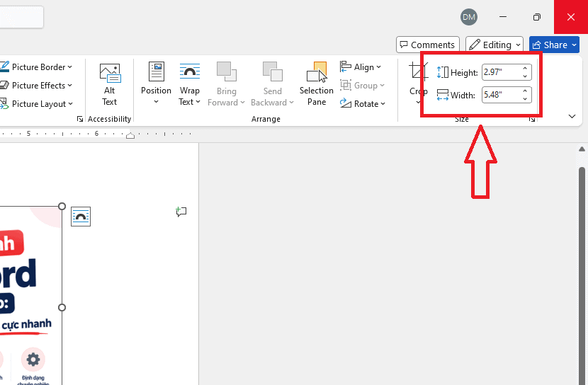Open the Rotate dropdown
Viewport: 588px width, 385px height.
click(x=362, y=104)
